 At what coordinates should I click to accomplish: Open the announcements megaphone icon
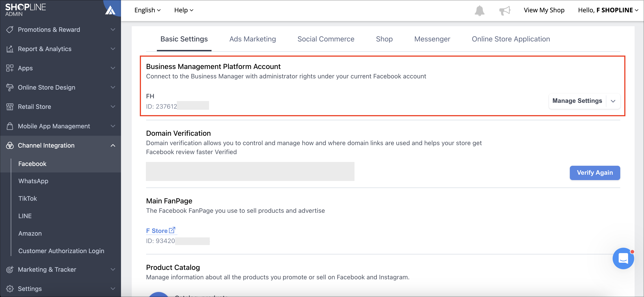tap(504, 11)
